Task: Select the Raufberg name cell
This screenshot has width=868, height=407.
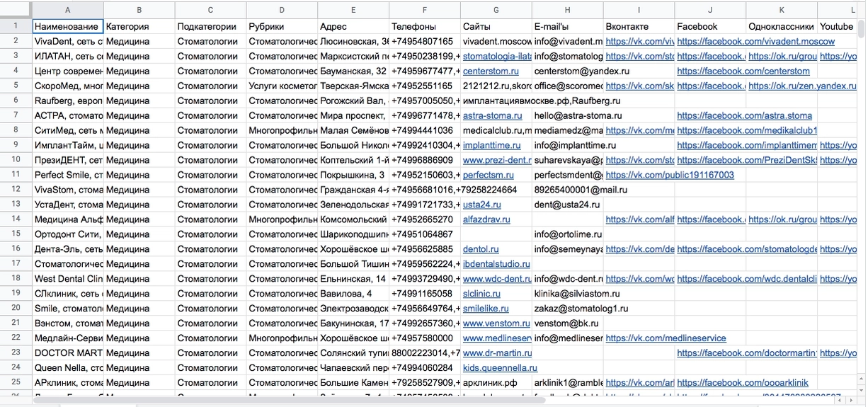Action: point(68,101)
